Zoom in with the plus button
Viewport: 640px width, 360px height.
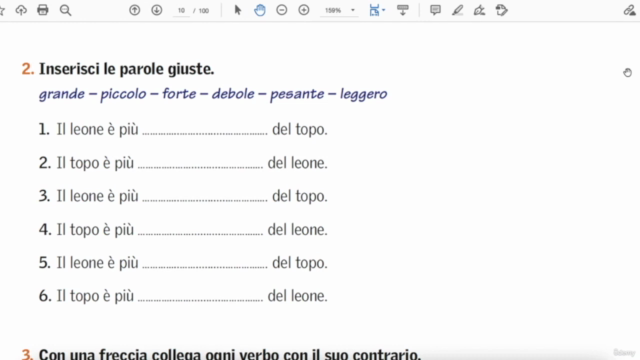(304, 10)
